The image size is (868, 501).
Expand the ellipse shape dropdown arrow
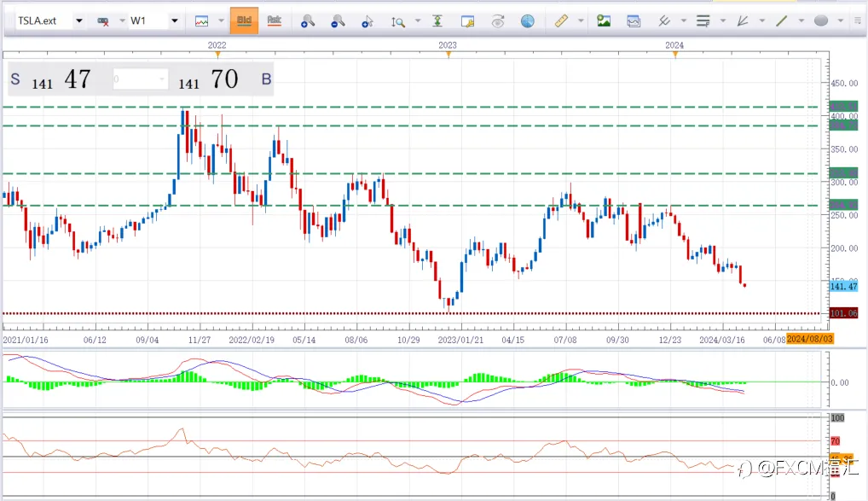coord(841,21)
